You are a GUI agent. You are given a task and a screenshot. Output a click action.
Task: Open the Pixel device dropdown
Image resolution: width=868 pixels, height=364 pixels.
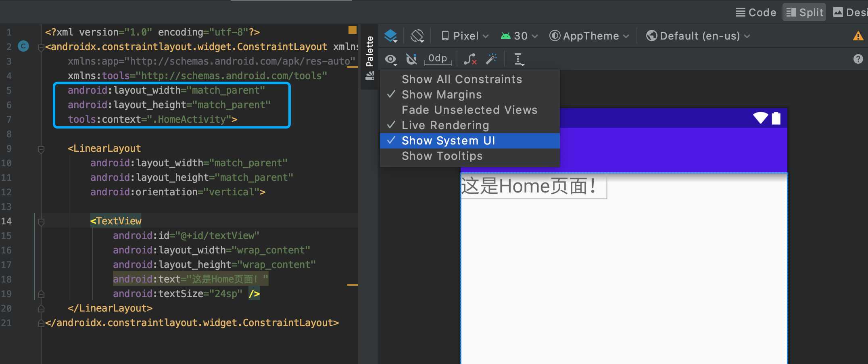[465, 36]
